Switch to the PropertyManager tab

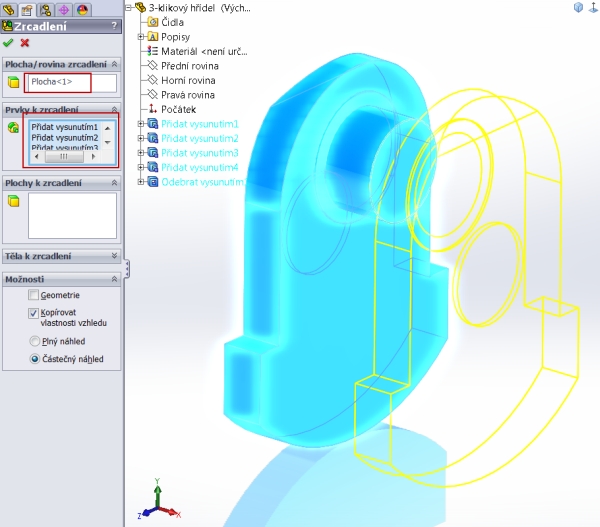[27, 10]
